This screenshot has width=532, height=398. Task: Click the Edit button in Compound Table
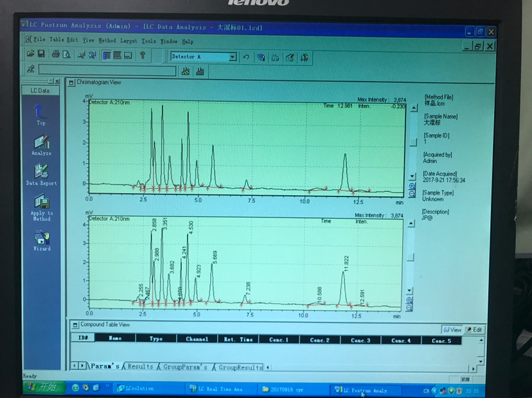click(x=474, y=329)
